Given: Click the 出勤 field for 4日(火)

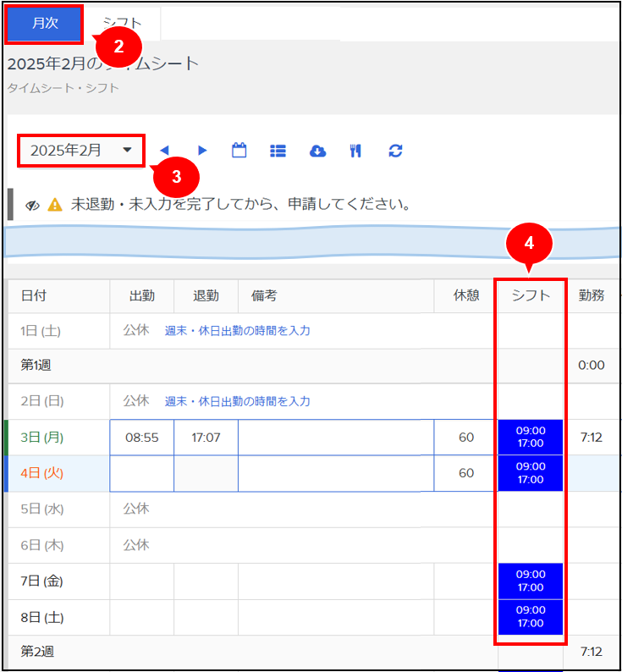Looking at the screenshot, I should click(142, 473).
